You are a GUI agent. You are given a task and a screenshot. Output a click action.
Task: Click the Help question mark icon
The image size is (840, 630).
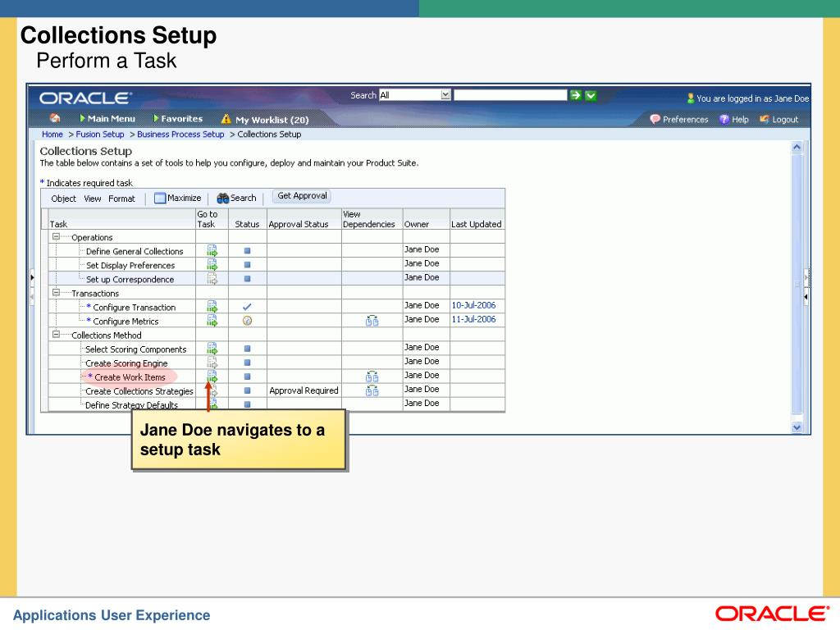[x=724, y=119]
